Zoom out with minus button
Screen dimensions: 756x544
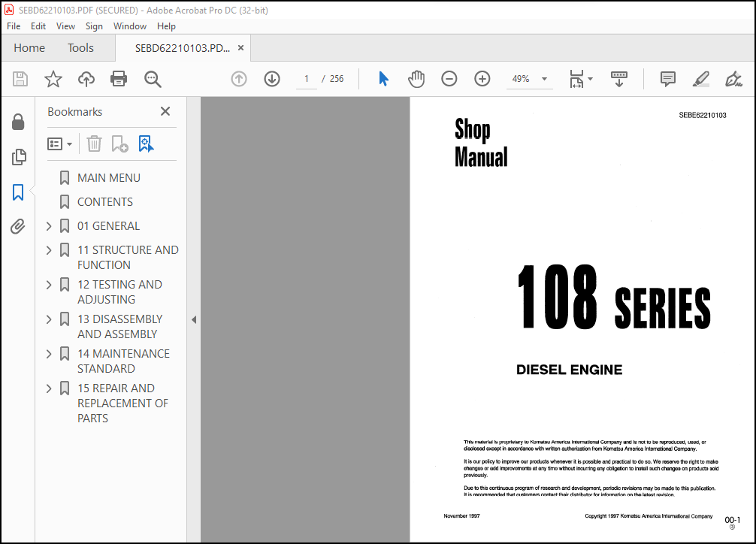449,79
